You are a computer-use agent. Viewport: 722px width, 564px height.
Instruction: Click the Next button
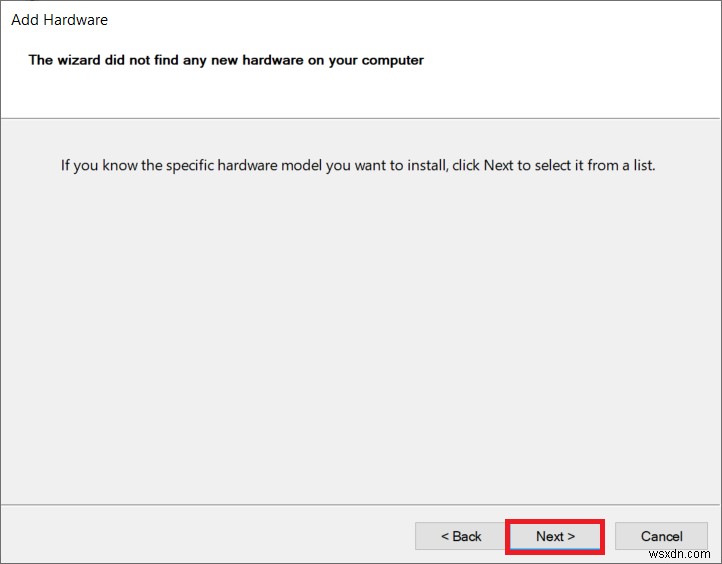click(555, 536)
